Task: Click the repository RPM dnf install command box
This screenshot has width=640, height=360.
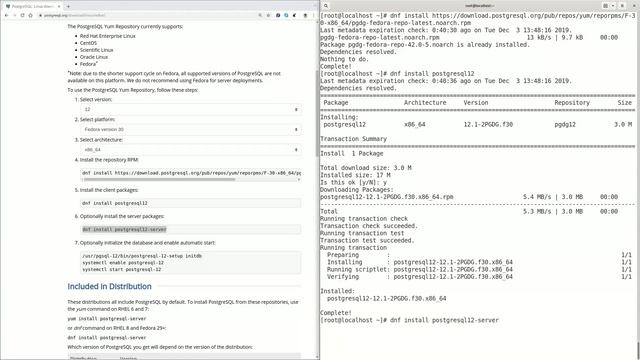Action: (191, 173)
